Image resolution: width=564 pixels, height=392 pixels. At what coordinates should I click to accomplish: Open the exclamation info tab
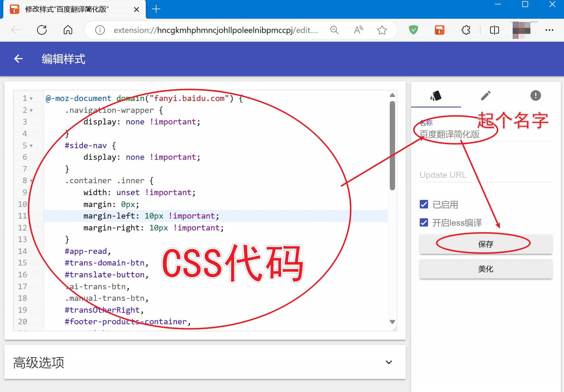point(535,96)
